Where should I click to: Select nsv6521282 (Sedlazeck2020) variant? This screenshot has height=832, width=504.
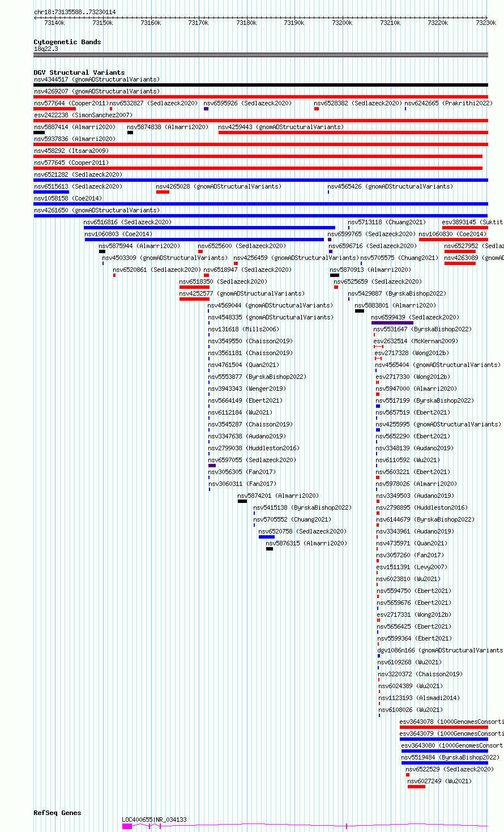point(78,175)
